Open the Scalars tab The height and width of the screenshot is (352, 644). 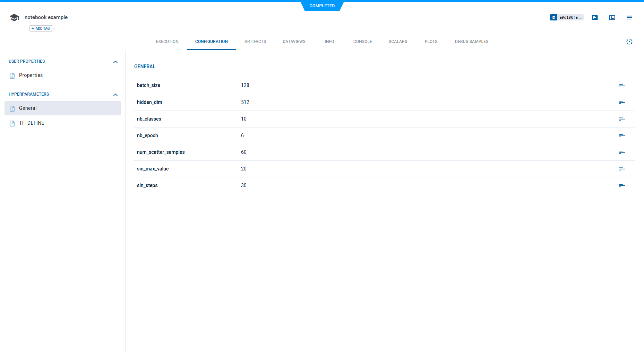(x=398, y=42)
